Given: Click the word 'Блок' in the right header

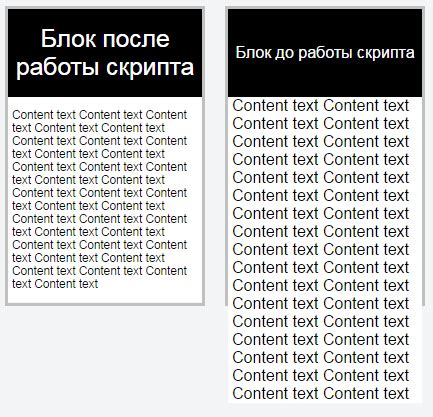Looking at the screenshot, I should coord(253,53).
